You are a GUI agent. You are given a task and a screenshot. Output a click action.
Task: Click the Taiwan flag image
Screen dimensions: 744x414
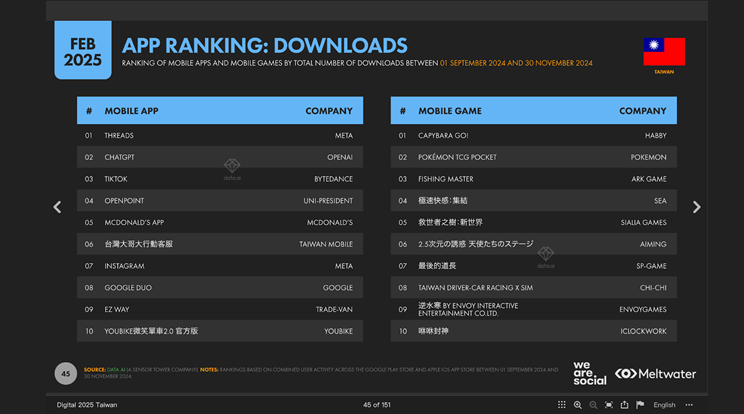pyautogui.click(x=664, y=52)
